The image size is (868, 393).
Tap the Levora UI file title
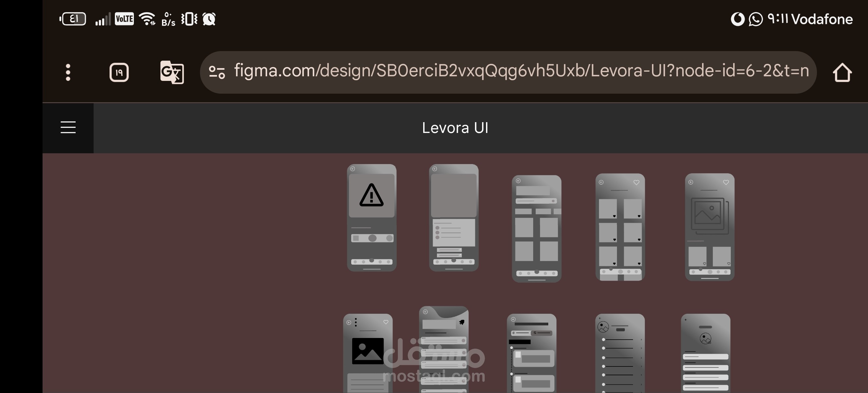pos(455,128)
